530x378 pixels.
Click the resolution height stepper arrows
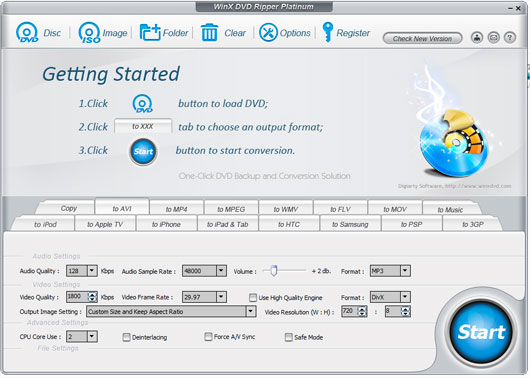406,311
